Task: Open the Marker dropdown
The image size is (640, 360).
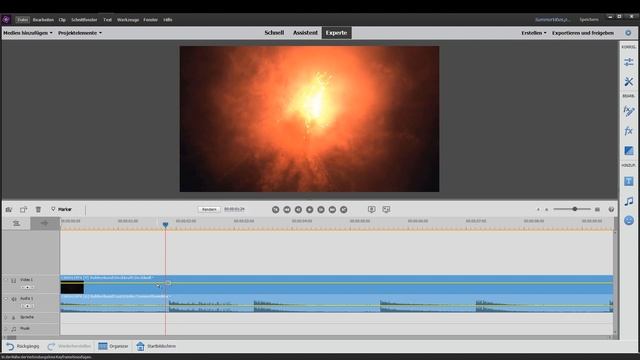Action: click(x=61, y=209)
